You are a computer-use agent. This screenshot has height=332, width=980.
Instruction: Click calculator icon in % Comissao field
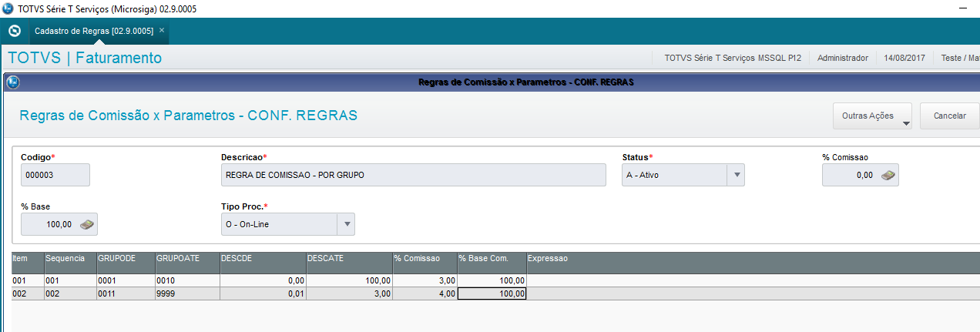888,175
